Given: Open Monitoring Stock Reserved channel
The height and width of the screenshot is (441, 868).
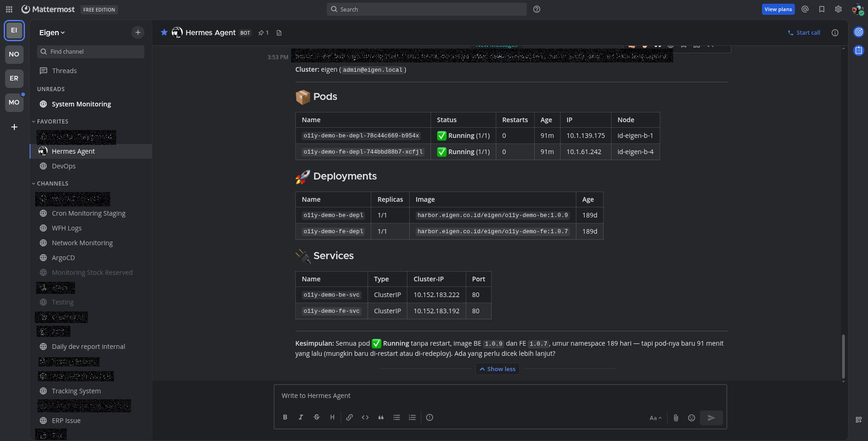Looking at the screenshot, I should (x=91, y=273).
